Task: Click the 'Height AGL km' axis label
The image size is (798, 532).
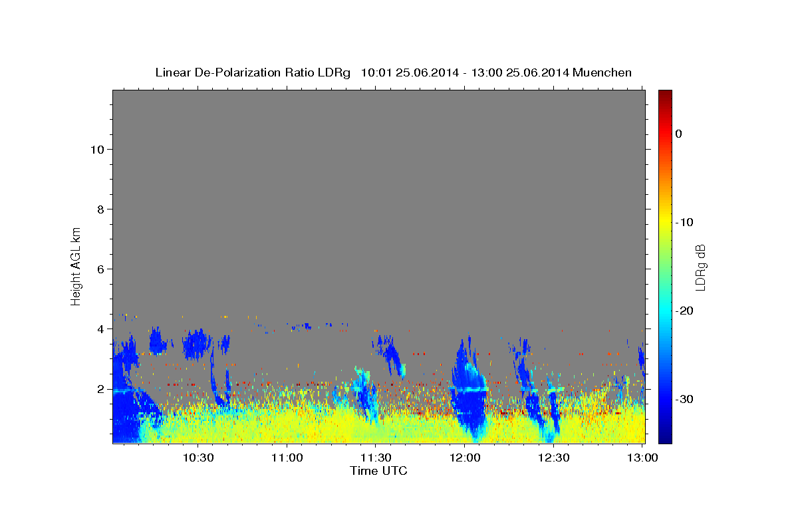Action: pyautogui.click(x=76, y=265)
